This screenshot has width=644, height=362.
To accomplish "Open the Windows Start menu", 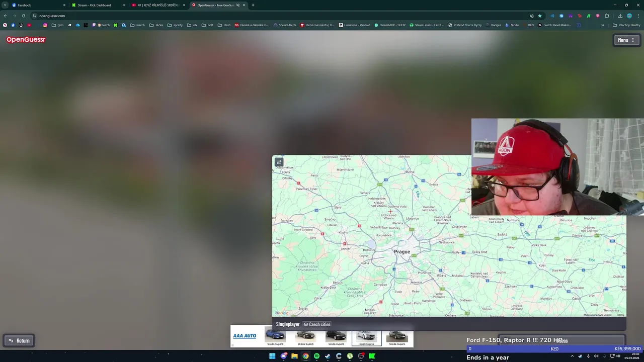I will click(x=272, y=356).
